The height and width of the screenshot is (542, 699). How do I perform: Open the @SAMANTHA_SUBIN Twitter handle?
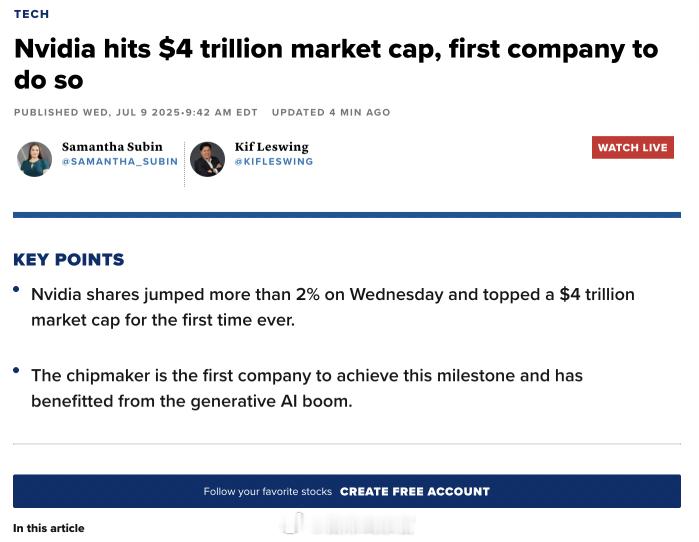coord(120,161)
